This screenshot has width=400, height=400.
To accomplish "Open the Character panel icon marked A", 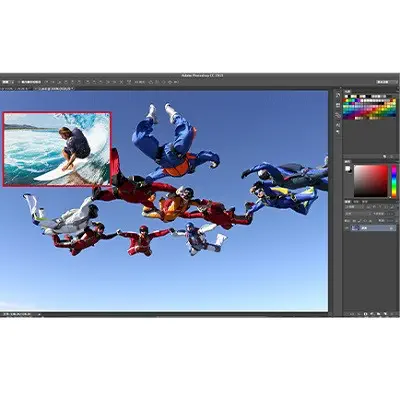I will [338, 125].
